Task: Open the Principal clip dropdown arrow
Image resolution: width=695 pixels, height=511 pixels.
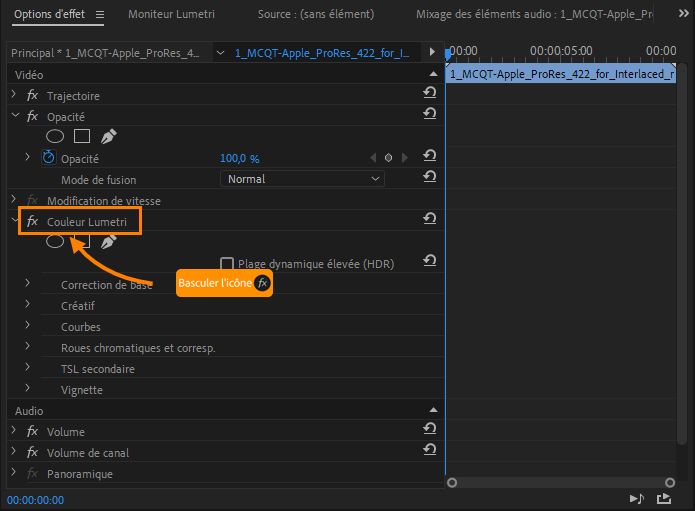Action: point(220,53)
